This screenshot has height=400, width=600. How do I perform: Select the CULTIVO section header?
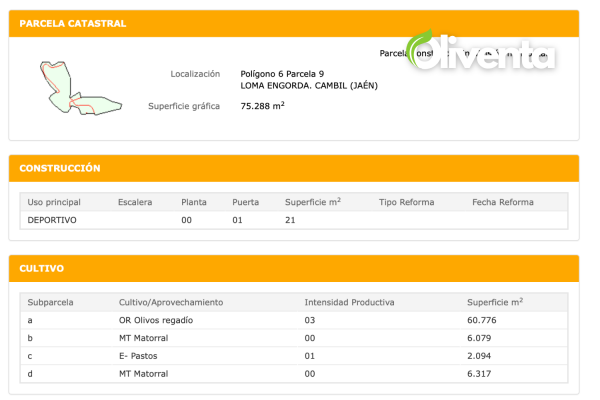click(x=294, y=269)
